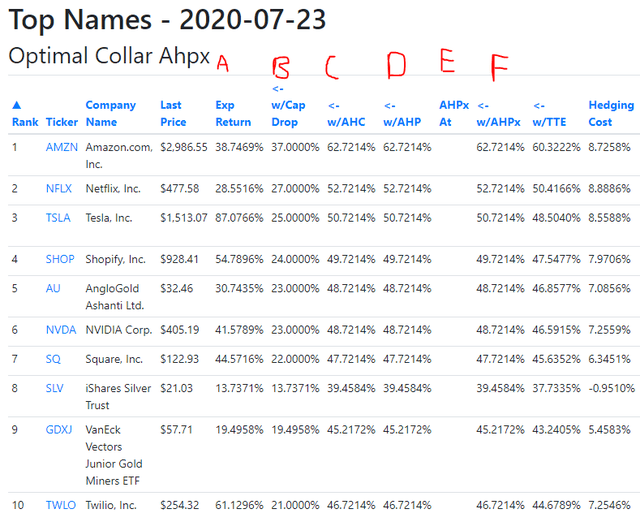Viewport: 640px width, 522px height.
Task: Click Twilio last price $254.32
Action: click(x=180, y=505)
